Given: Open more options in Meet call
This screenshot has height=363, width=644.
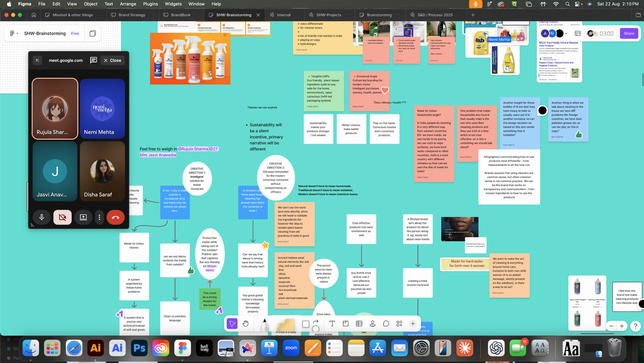Looking at the screenshot, I should pos(99,217).
